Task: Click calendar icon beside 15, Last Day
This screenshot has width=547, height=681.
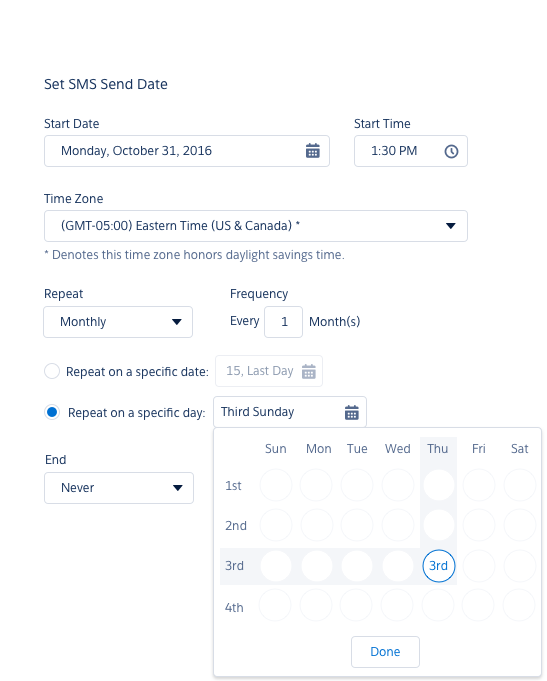Action: tap(308, 371)
